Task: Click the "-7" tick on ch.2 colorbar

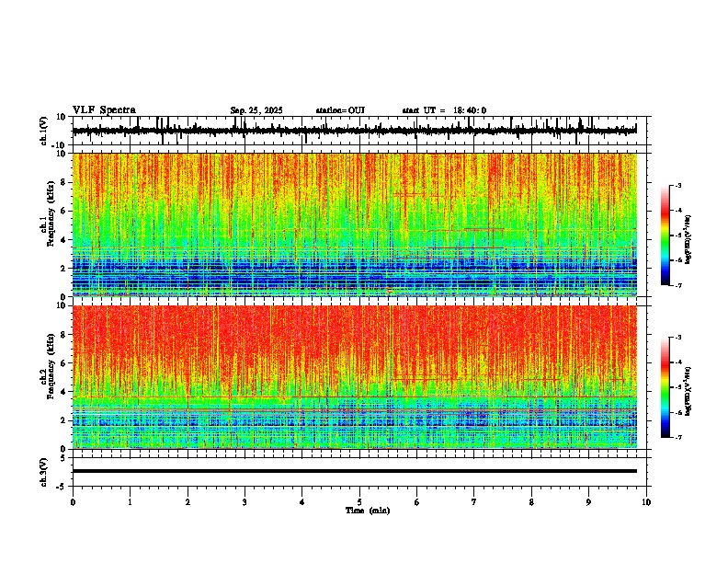Action: tap(677, 437)
